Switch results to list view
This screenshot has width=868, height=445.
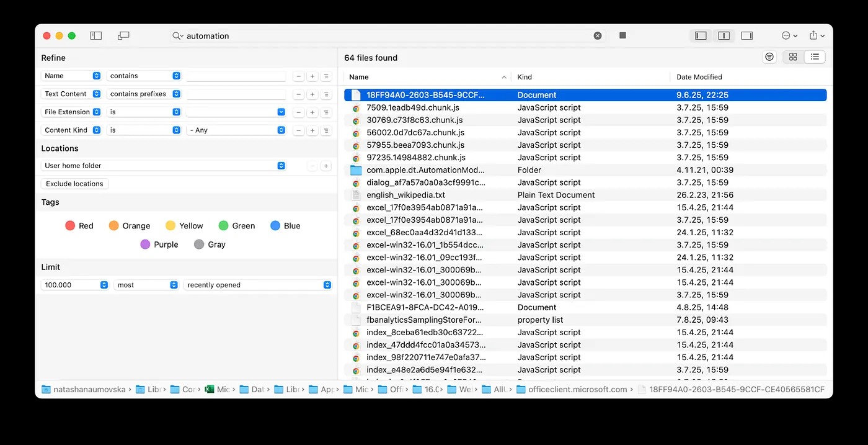(815, 57)
